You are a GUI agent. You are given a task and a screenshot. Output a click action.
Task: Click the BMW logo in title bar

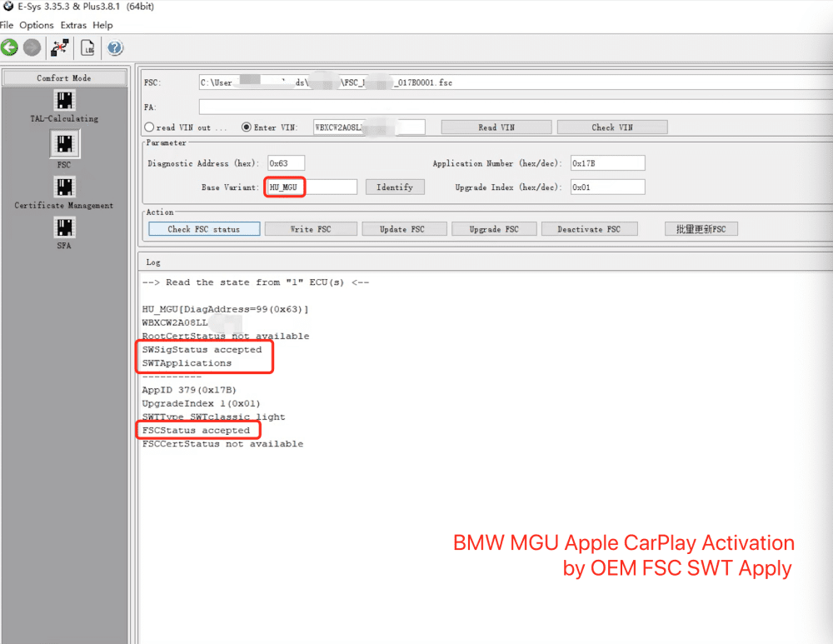pos(8,7)
